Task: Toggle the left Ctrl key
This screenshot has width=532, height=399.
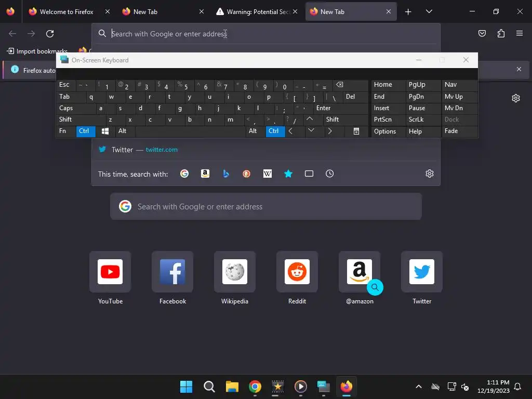Action: coord(86,131)
